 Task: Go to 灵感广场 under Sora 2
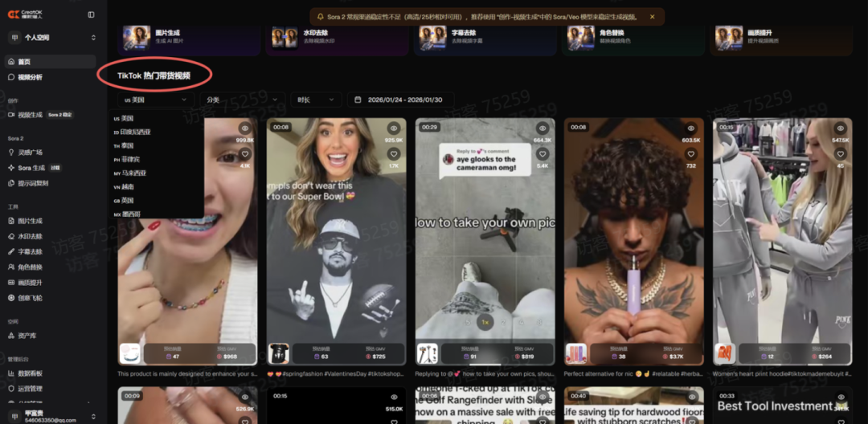coord(50,152)
